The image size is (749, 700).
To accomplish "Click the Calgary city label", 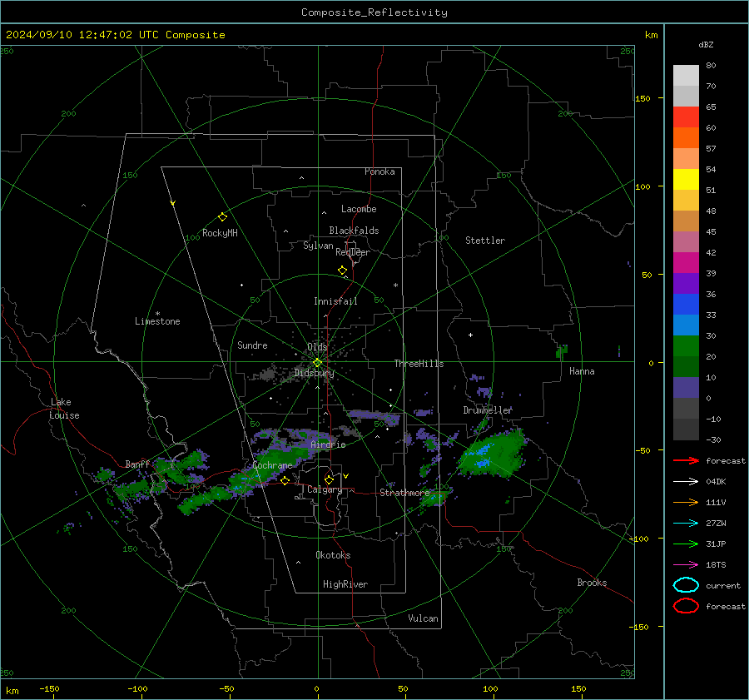I will tap(325, 489).
